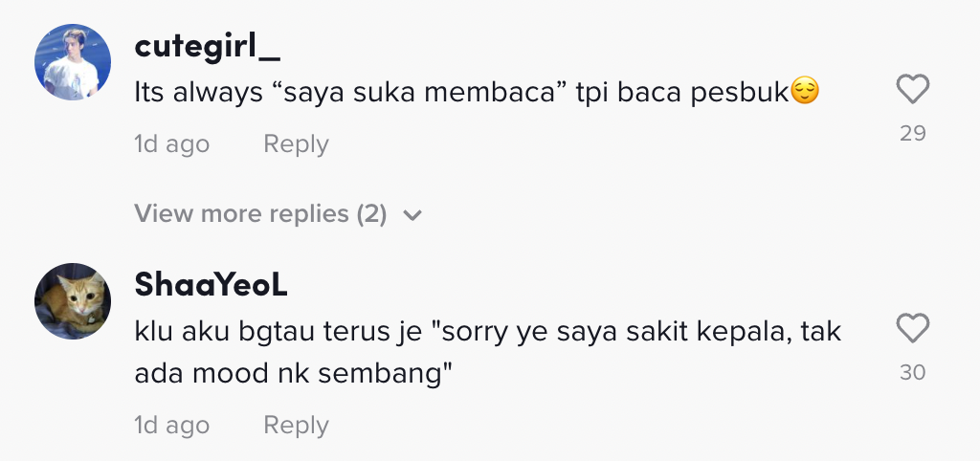Reply to cutegirl_ comment

(x=296, y=144)
